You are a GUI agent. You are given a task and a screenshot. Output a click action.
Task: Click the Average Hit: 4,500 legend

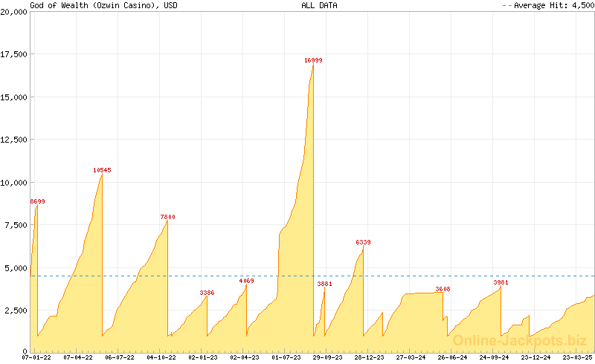click(x=547, y=5)
